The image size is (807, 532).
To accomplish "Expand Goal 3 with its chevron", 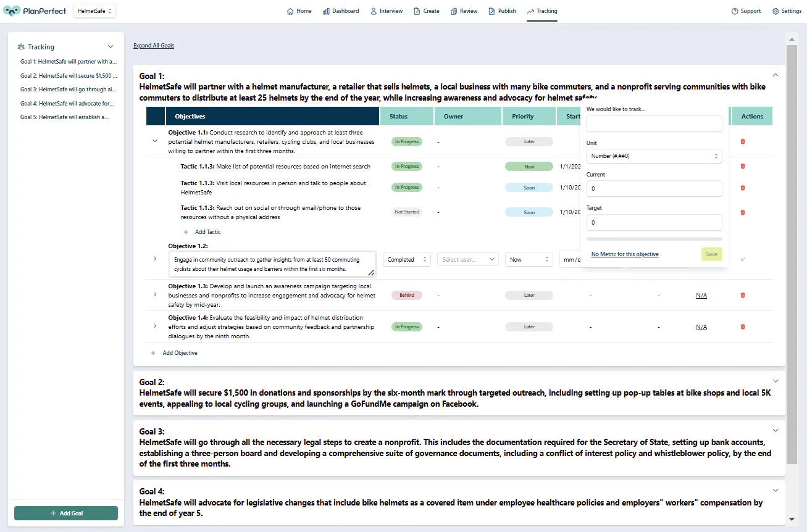I will [776, 430].
